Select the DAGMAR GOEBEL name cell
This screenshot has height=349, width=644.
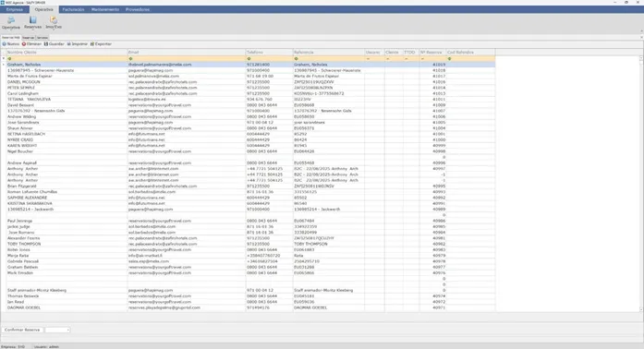tap(67, 307)
